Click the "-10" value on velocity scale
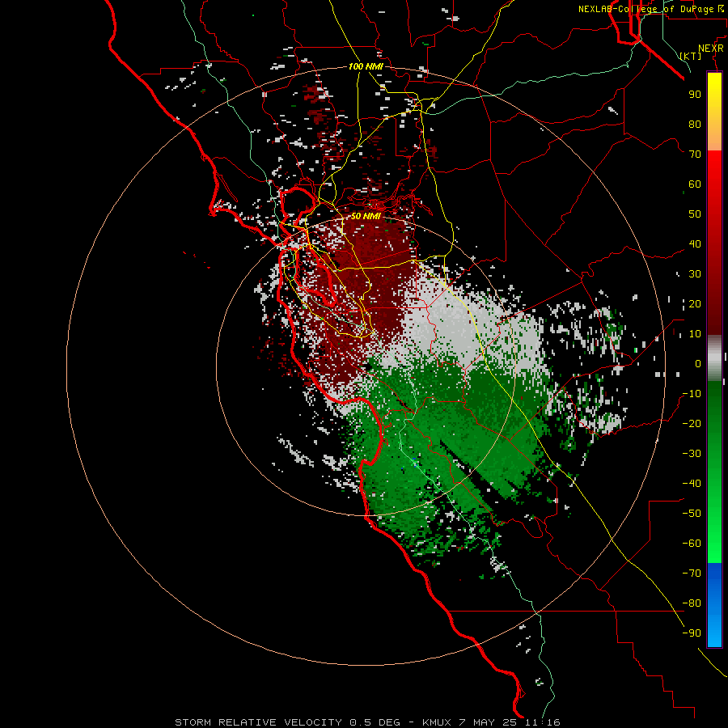Image resolution: width=728 pixels, height=728 pixels. coord(692,394)
